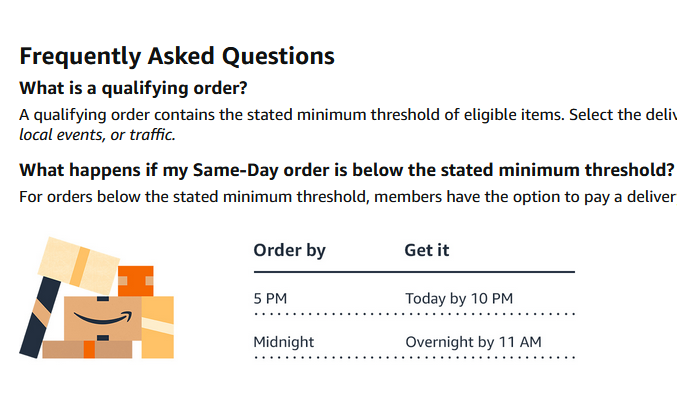This screenshot has width=677, height=395.
Task: Click the cream colored tilted box
Action: 79,265
